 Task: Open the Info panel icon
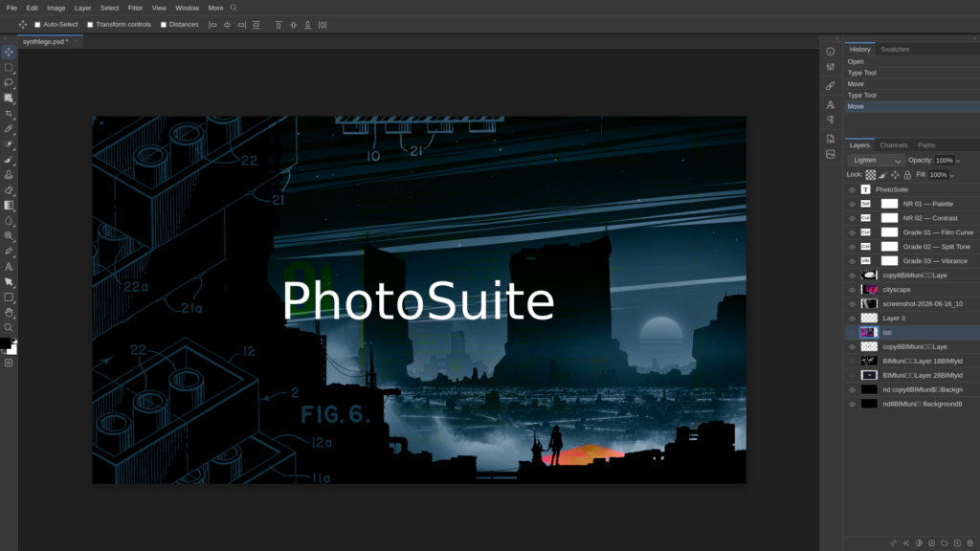(830, 52)
